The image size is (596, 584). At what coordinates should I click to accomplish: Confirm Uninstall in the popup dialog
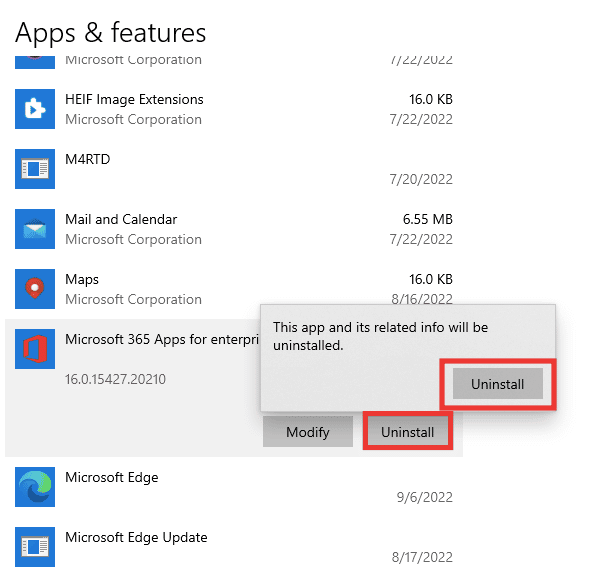click(498, 384)
